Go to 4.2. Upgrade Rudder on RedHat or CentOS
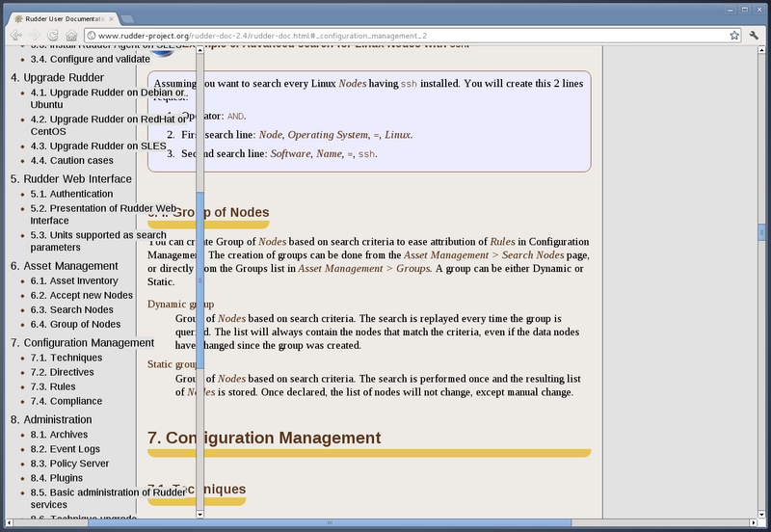 (x=108, y=125)
